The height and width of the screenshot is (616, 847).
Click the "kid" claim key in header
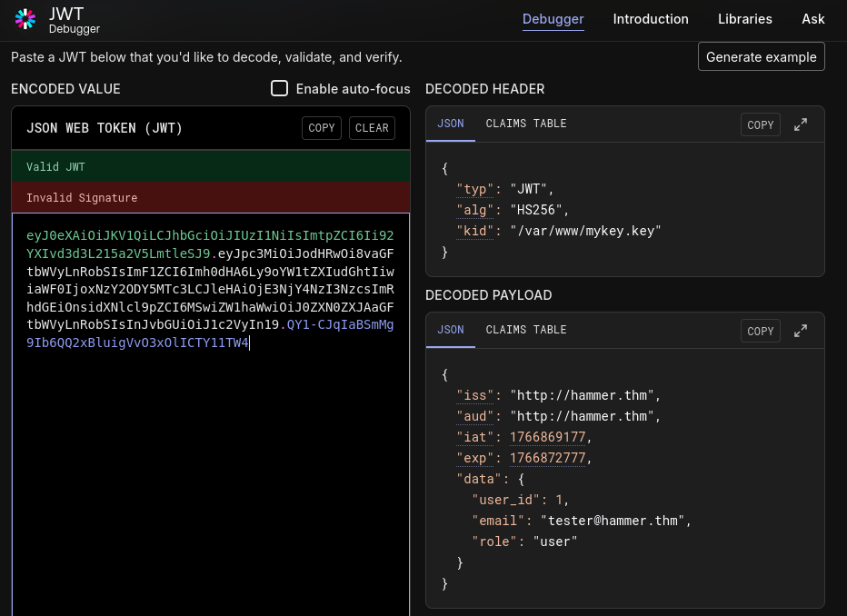pyautogui.click(x=475, y=231)
